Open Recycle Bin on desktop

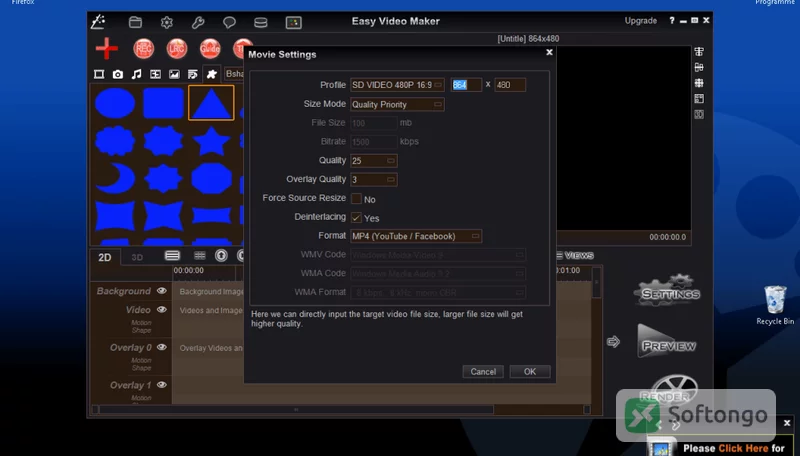[775, 305]
